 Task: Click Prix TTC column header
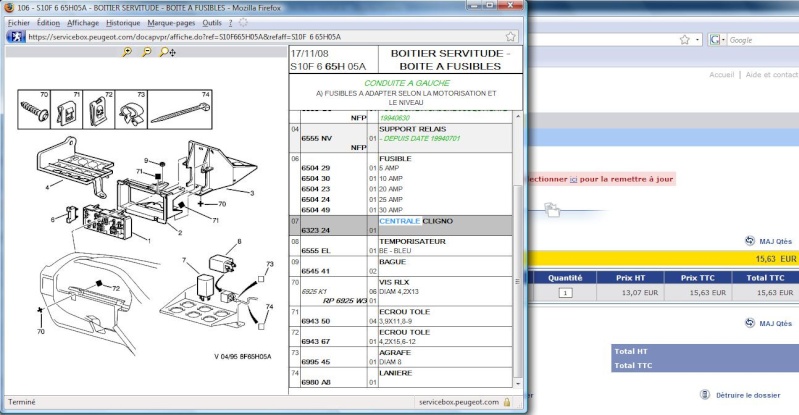click(698, 278)
